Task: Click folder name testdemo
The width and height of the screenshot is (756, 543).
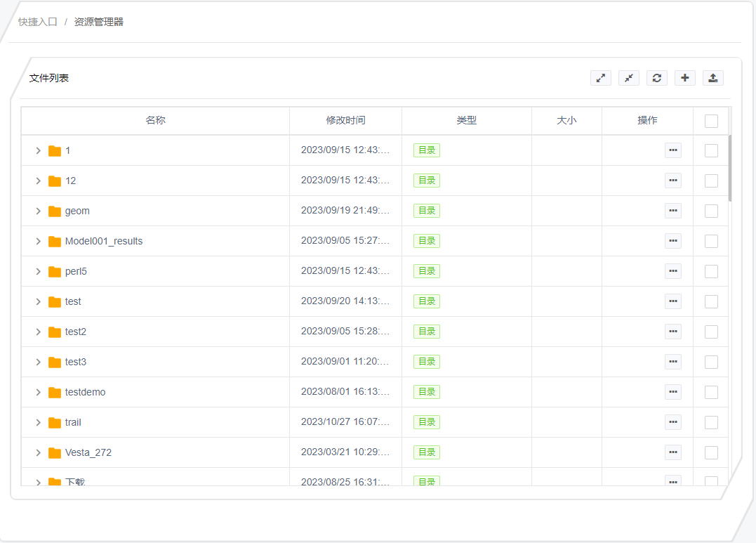Action: coord(86,392)
